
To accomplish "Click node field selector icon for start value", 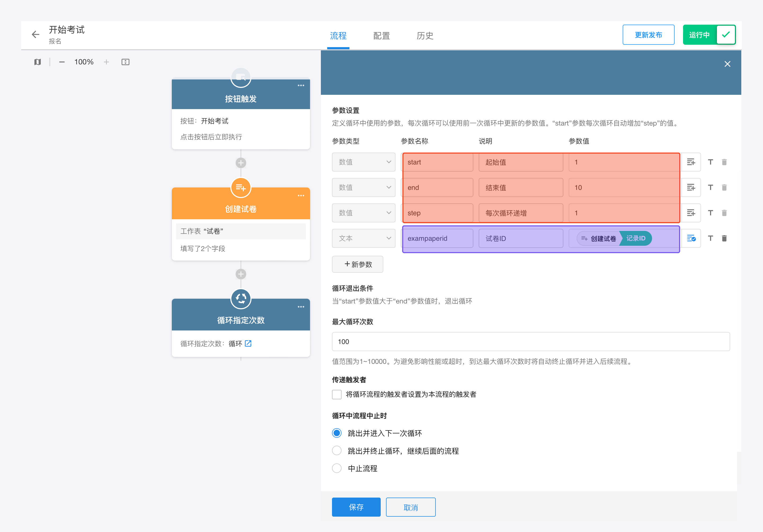I will 691,162.
